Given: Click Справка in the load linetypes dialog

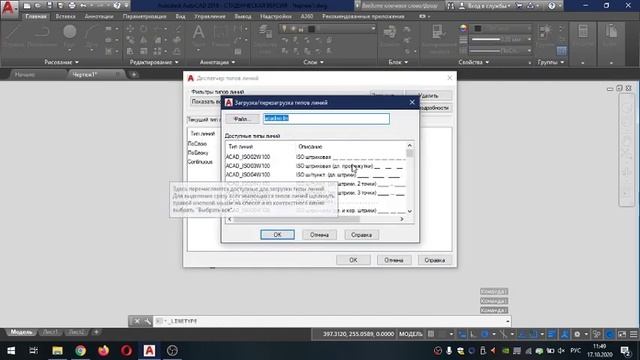Looking at the screenshot, I should pyautogui.click(x=361, y=235).
